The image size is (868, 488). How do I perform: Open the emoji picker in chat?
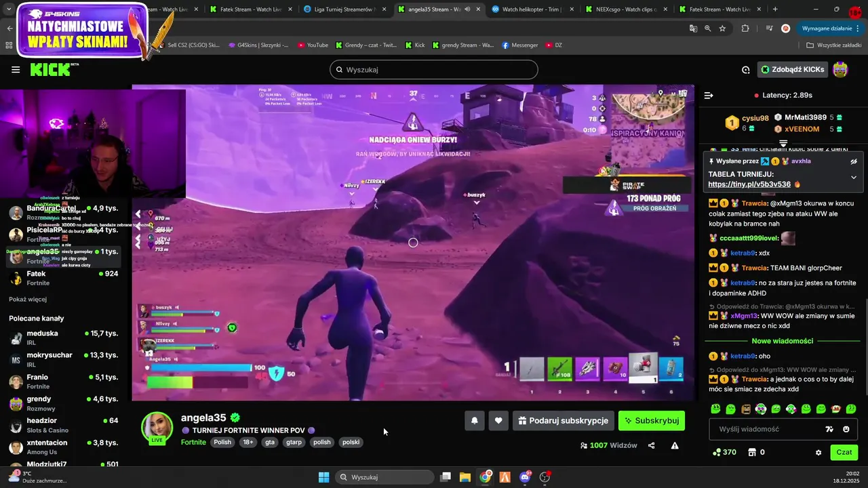[846, 429]
